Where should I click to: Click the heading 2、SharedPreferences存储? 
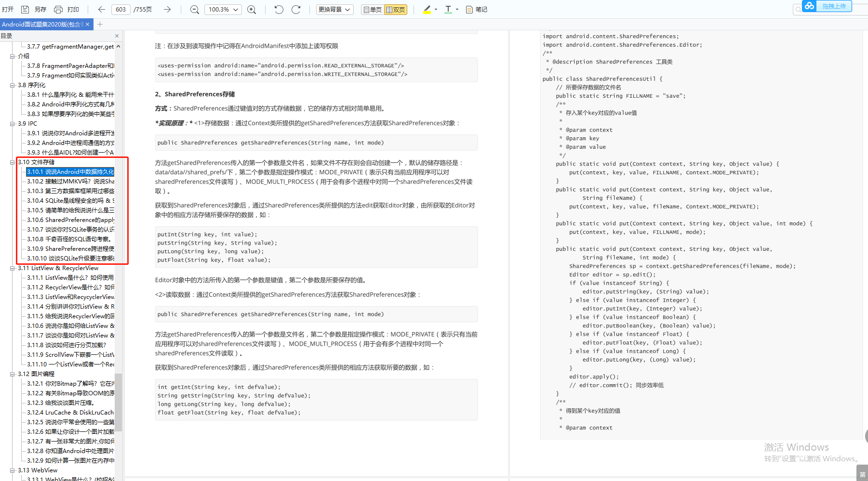(x=195, y=94)
